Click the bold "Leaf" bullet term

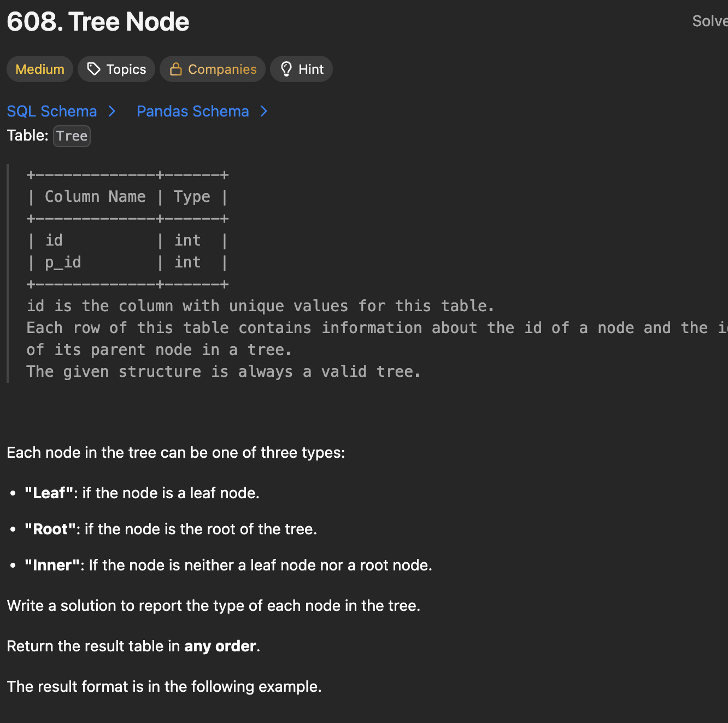click(x=49, y=493)
